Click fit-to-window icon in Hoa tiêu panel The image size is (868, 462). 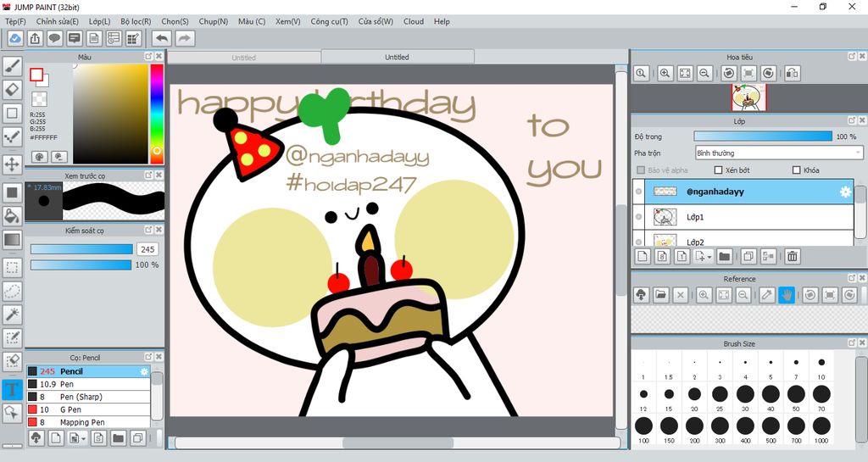(685, 73)
